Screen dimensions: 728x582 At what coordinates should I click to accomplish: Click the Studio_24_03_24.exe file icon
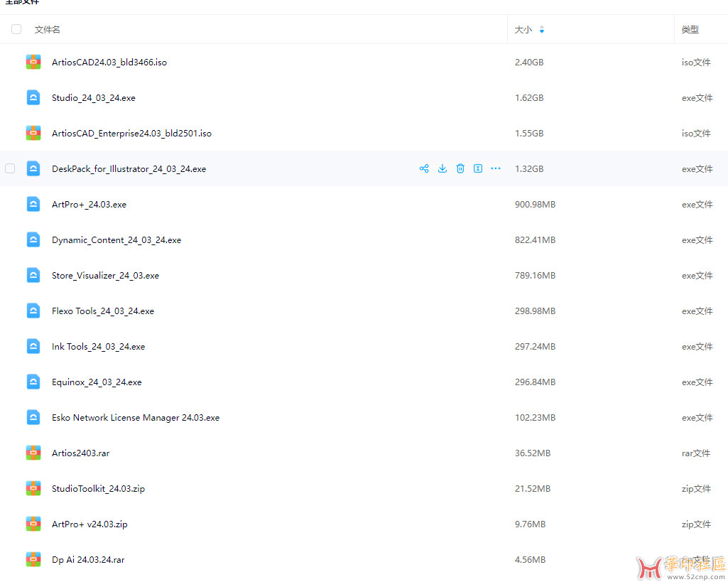pos(33,97)
